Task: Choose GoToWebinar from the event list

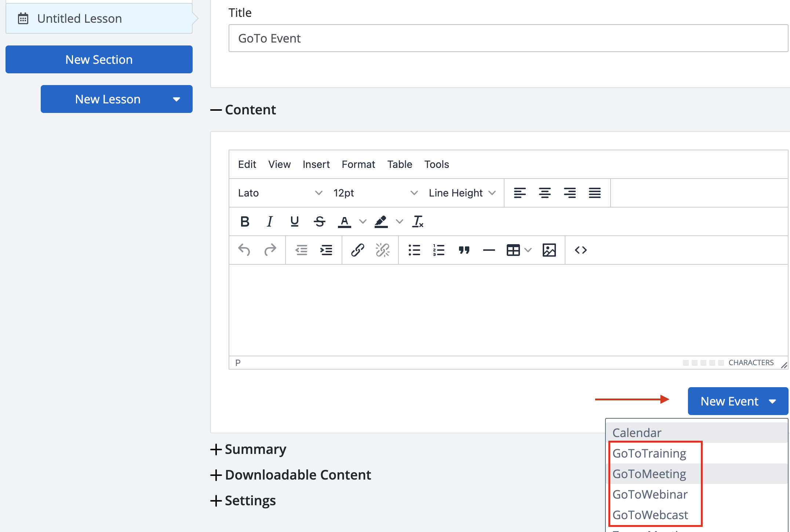Action: [x=696, y=494]
